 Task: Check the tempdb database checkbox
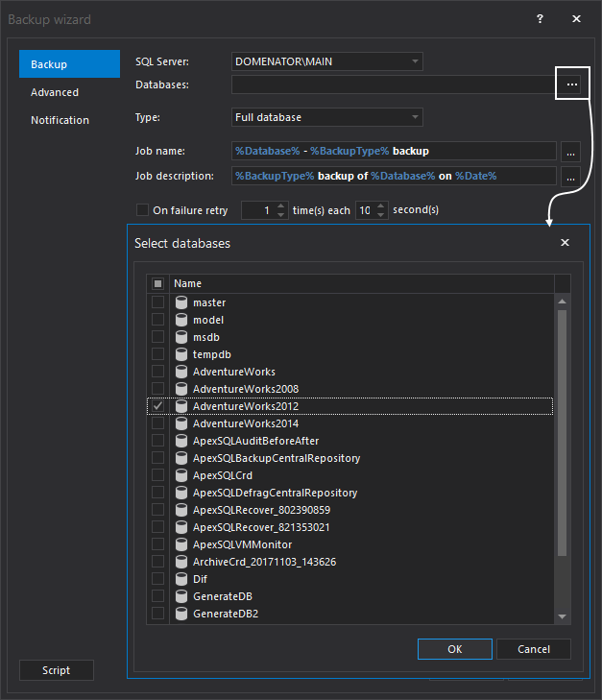(157, 354)
